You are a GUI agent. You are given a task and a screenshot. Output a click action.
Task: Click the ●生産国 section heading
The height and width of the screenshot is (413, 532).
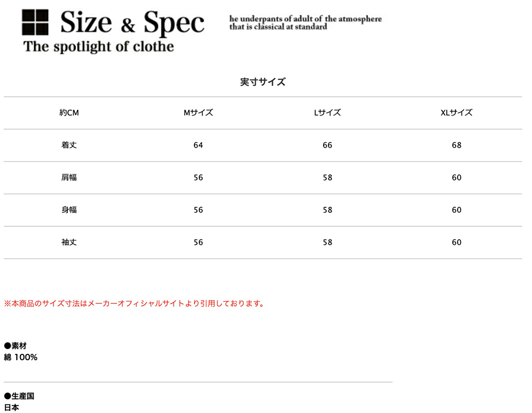tap(19, 396)
